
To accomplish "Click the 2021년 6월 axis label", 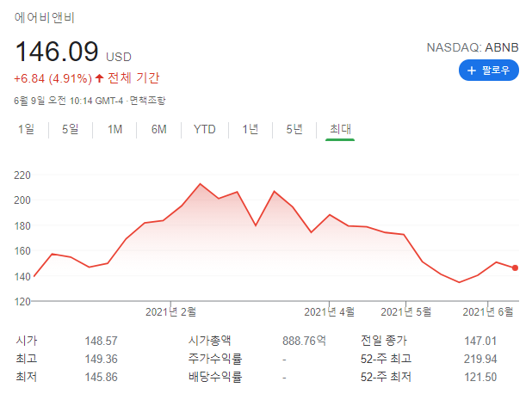I will tap(488, 312).
